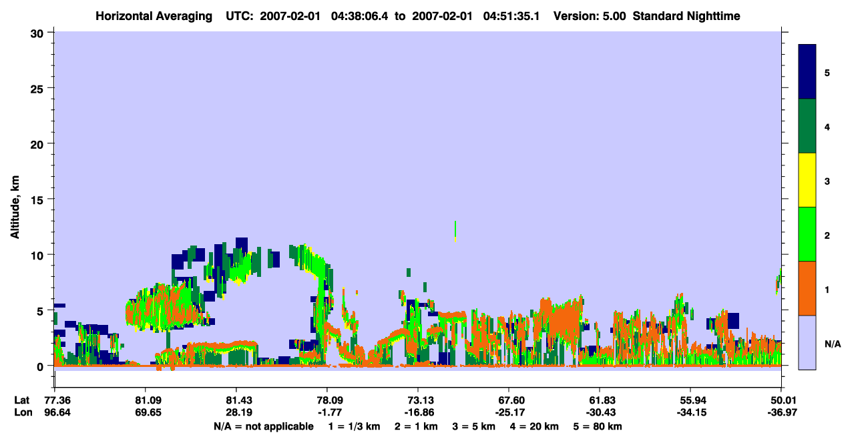Click the lavender N/A swatch in colorbar
The image size is (868, 445).
click(807, 342)
